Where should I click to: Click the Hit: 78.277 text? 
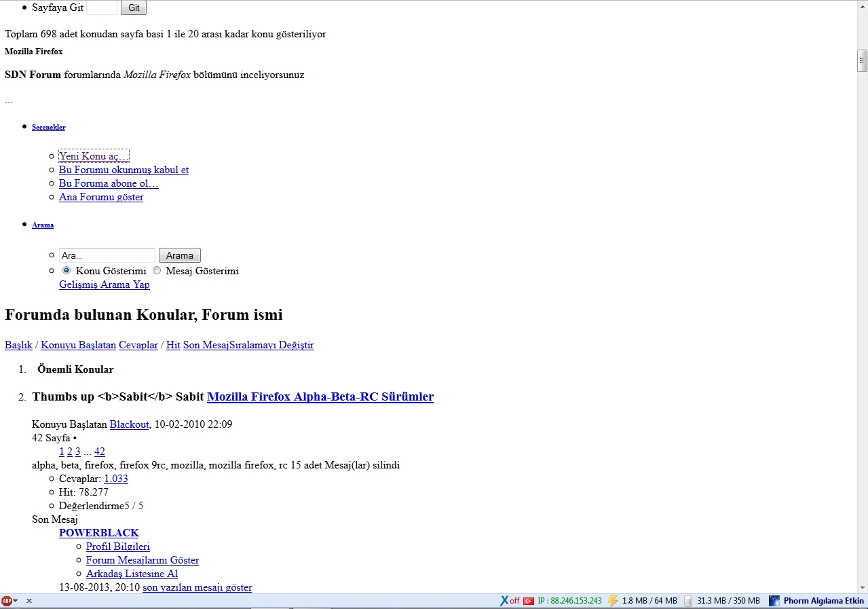(83, 492)
